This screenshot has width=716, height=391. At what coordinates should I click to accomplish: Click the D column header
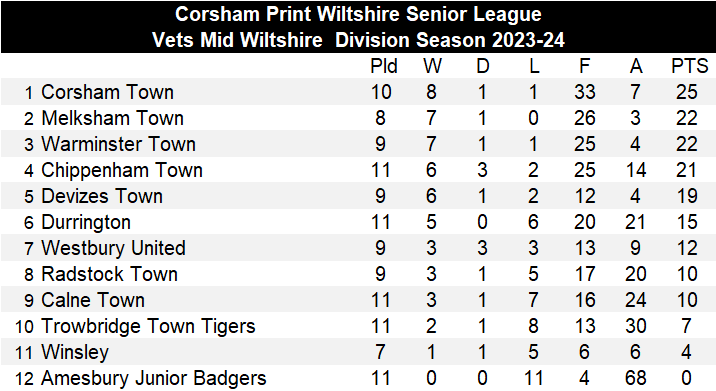click(x=483, y=66)
